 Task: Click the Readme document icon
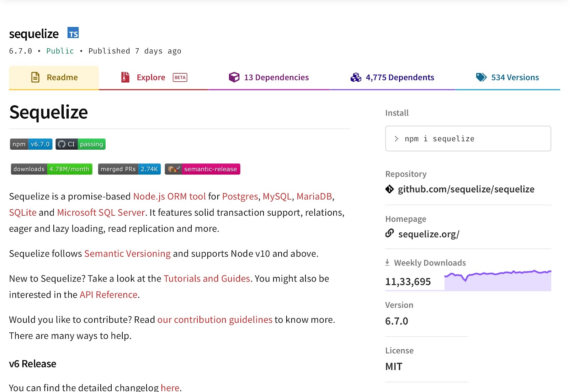coord(36,77)
